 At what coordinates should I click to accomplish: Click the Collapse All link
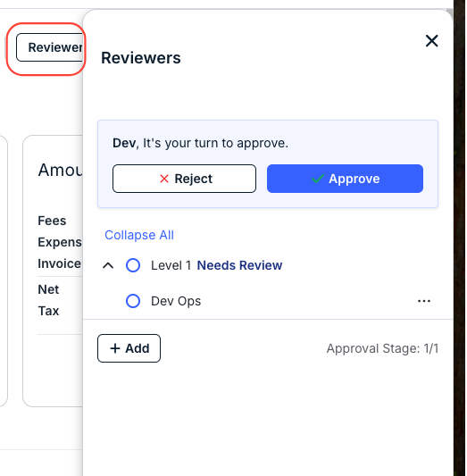139,235
